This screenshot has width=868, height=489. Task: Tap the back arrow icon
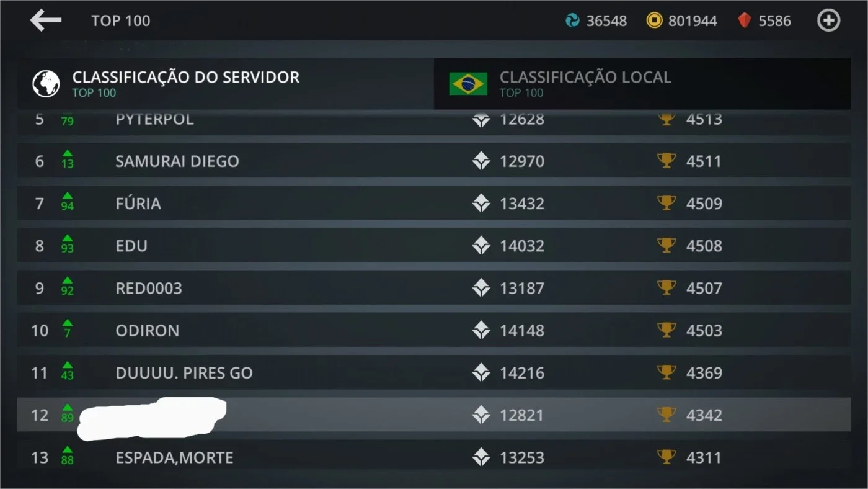pos(46,20)
